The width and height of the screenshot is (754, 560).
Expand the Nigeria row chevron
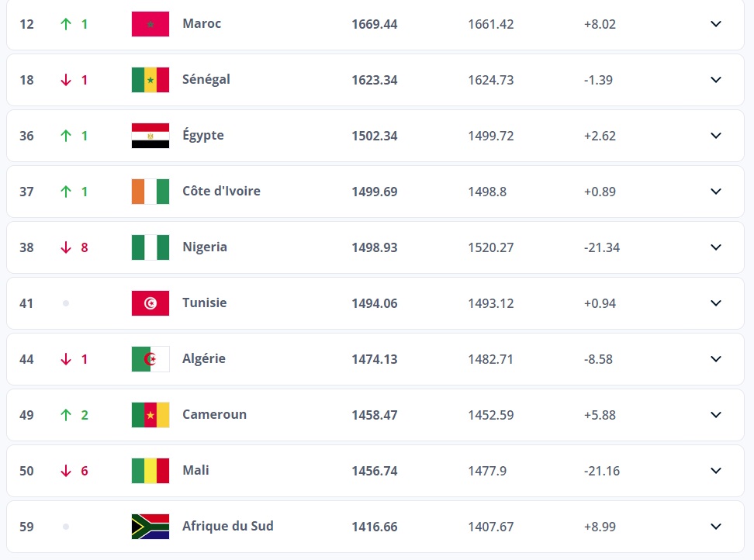click(x=716, y=247)
